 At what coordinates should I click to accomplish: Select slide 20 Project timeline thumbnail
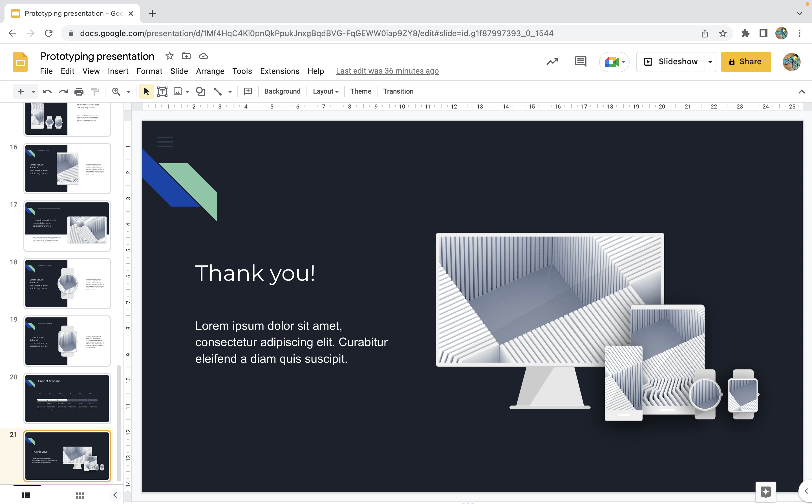coord(67,398)
